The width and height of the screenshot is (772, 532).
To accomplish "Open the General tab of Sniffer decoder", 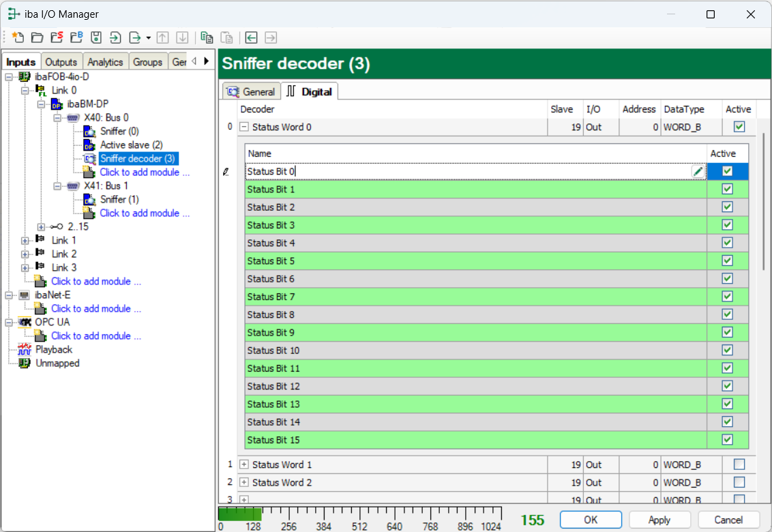I will 251,91.
